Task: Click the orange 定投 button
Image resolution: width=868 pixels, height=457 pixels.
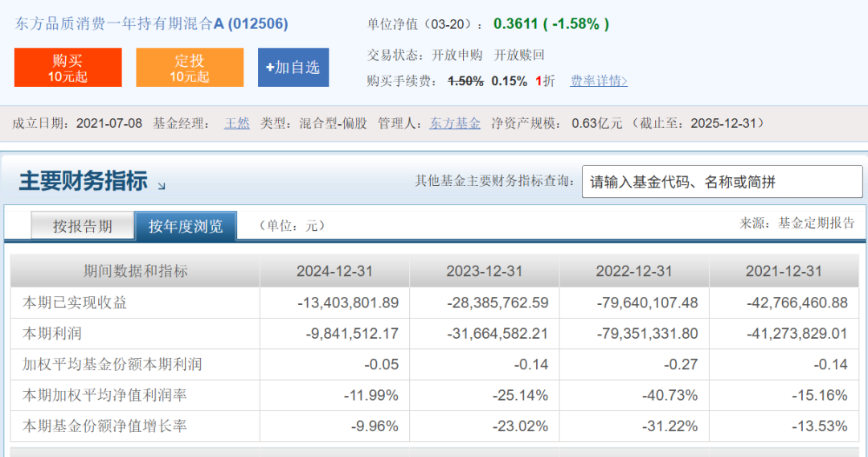Action: pyautogui.click(x=190, y=68)
